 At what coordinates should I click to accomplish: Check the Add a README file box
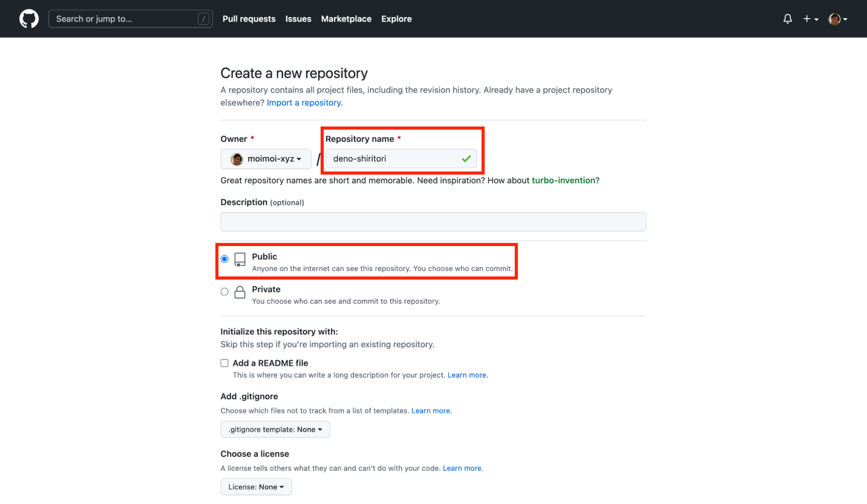click(224, 363)
